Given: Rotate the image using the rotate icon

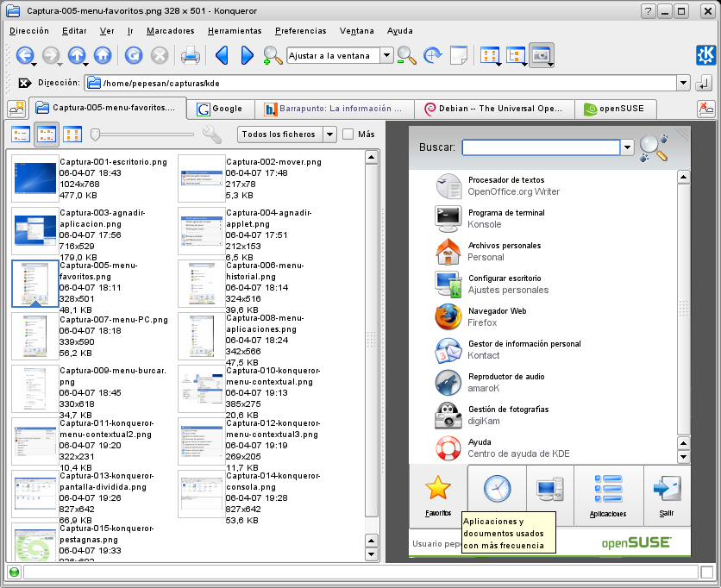Looking at the screenshot, I should 433,56.
